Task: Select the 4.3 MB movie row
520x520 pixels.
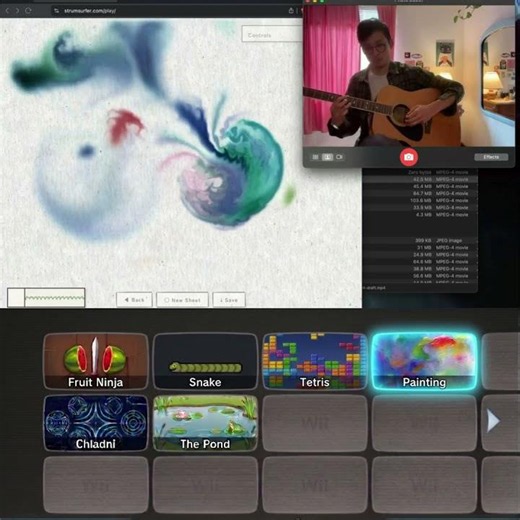Action: (x=420, y=214)
